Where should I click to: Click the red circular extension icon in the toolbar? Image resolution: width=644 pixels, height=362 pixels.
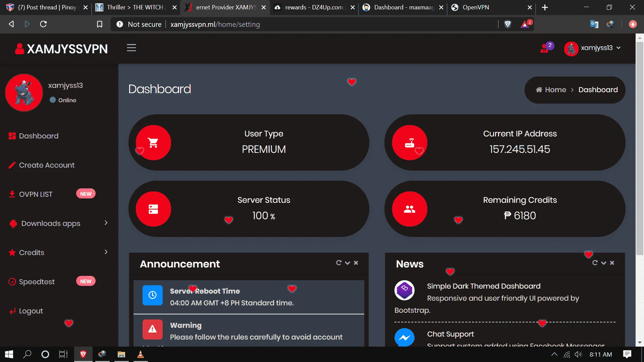633,24
